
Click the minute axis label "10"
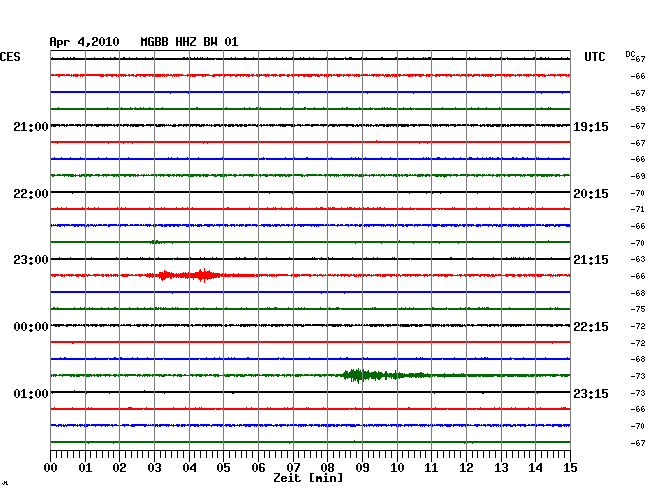(x=397, y=468)
